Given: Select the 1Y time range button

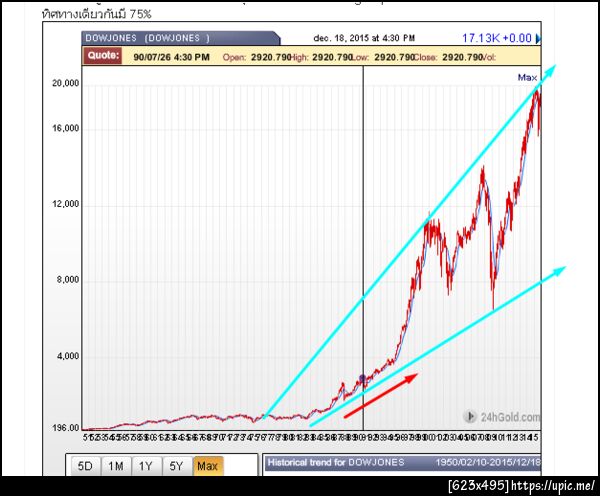Looking at the screenshot, I should click(x=146, y=466).
